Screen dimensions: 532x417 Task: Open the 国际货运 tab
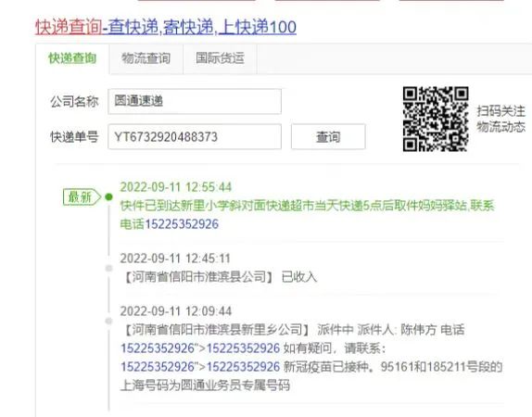tap(220, 58)
